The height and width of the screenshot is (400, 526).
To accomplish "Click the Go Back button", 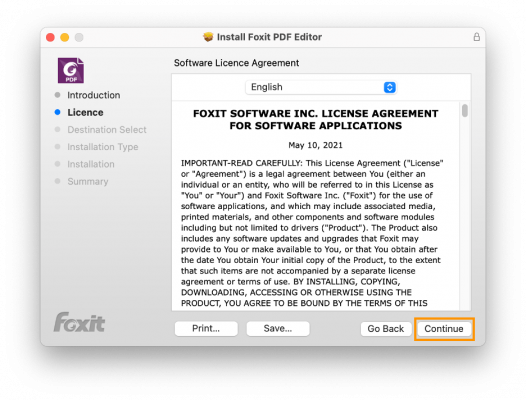I will [385, 329].
